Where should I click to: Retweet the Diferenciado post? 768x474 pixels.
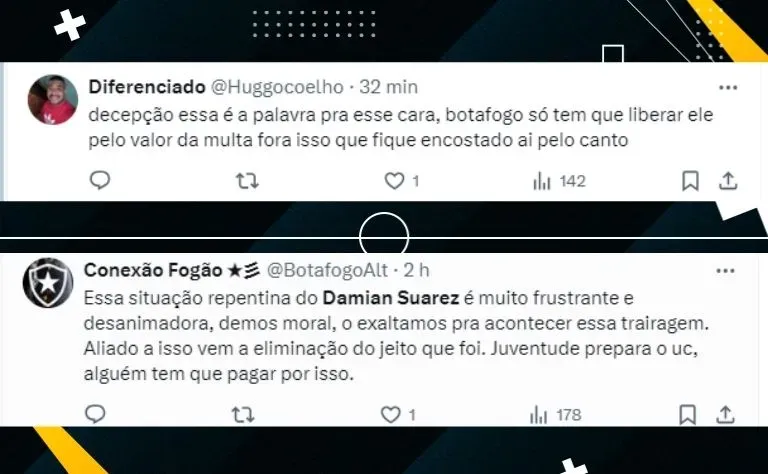point(247,181)
